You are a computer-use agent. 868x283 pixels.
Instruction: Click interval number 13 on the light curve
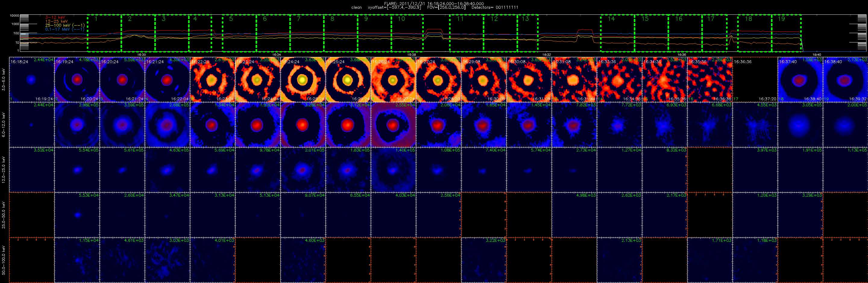click(x=525, y=19)
